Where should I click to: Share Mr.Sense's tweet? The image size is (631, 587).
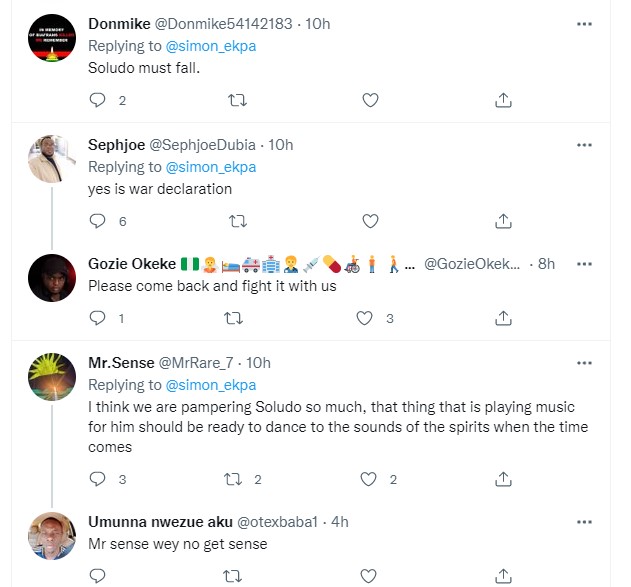coord(504,479)
